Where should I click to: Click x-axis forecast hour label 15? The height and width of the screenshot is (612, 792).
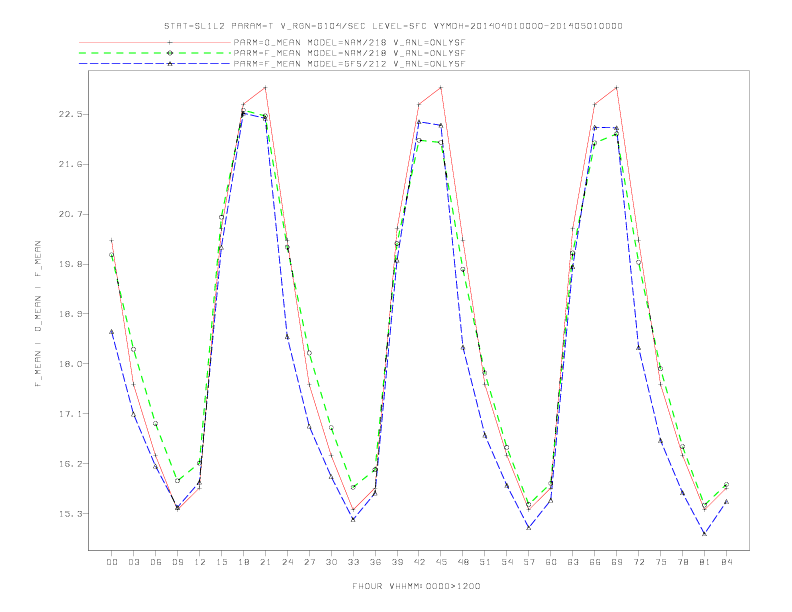click(222, 562)
